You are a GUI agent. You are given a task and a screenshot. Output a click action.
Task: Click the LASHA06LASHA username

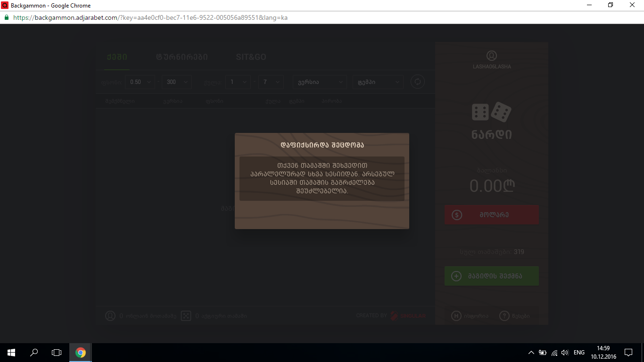492,67
